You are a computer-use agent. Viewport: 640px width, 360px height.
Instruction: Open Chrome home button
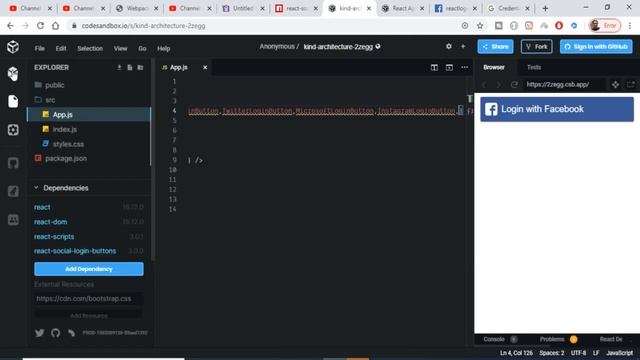pos(56,26)
